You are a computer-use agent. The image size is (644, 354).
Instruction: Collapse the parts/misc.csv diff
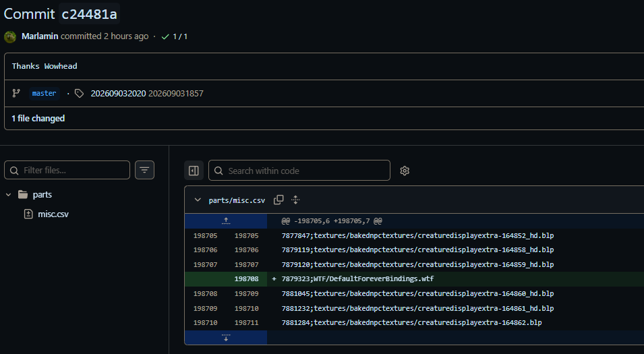tap(198, 200)
